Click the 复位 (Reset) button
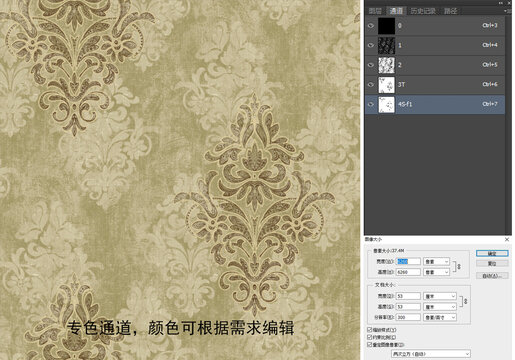This screenshot has height=360, width=515. [492, 264]
